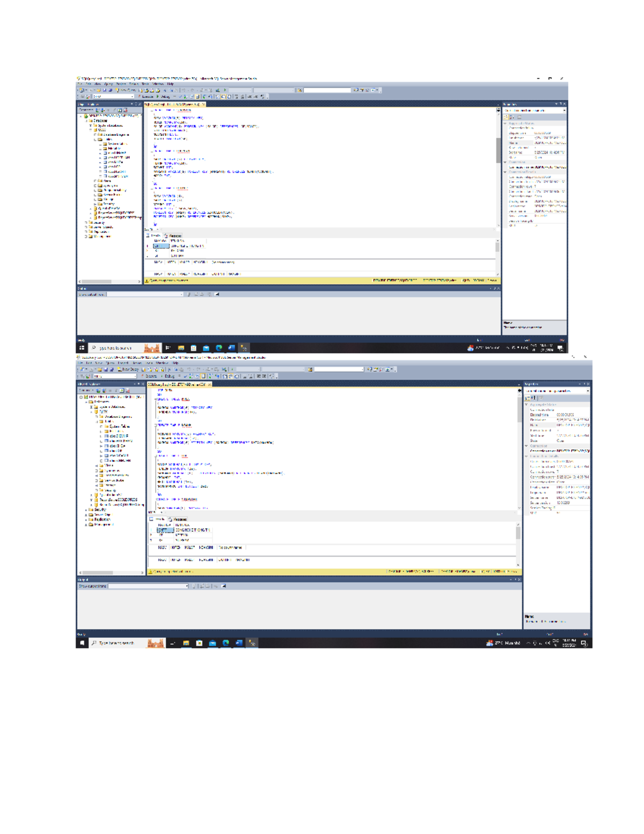This screenshot has height=834, width=644.
Task: Click the Comment Out Selected Lines icon
Action: [x=237, y=97]
